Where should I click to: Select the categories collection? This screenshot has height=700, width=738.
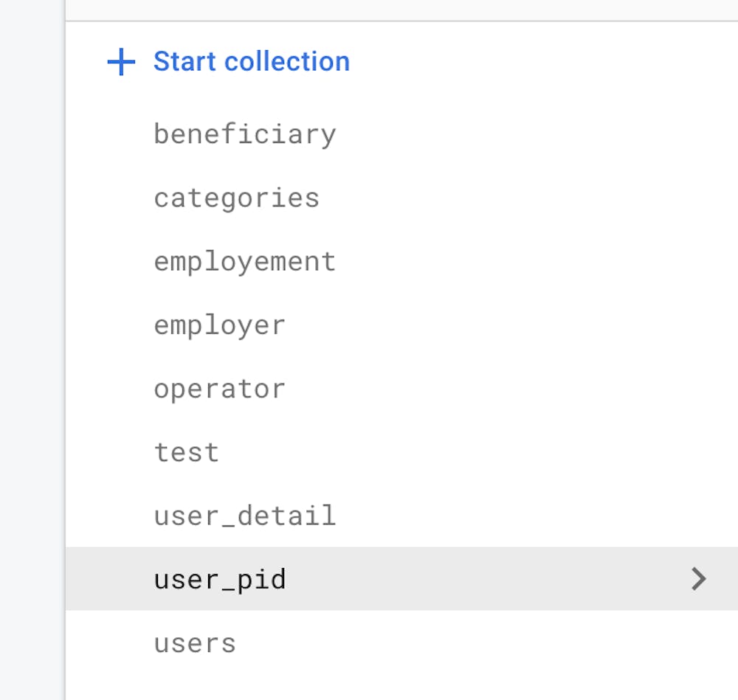pyautogui.click(x=236, y=198)
